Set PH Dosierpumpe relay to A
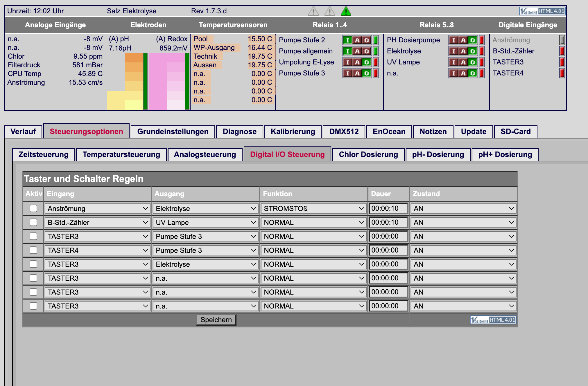Viewport: 588px width, 386px height. coord(463,40)
